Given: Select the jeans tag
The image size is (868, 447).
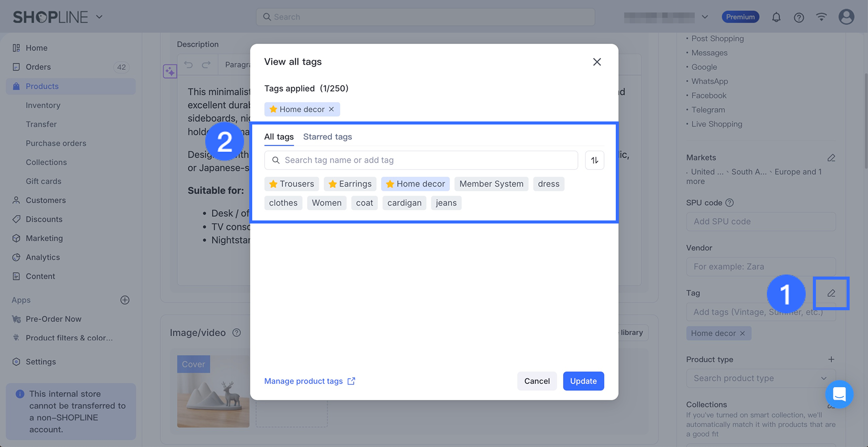Looking at the screenshot, I should coord(446,203).
